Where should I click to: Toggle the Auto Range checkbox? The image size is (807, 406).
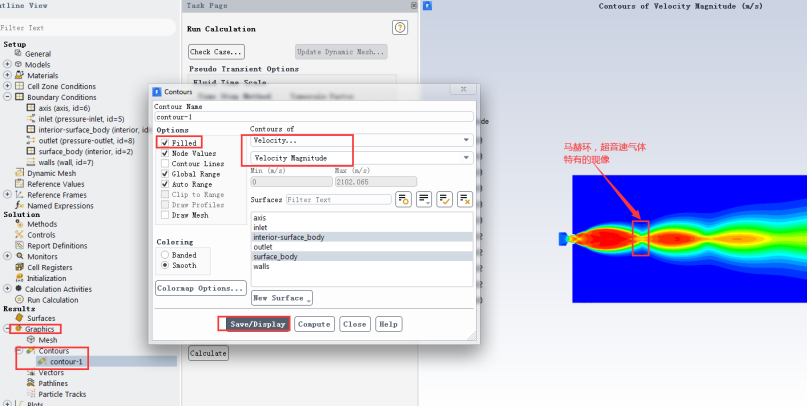[x=165, y=184]
